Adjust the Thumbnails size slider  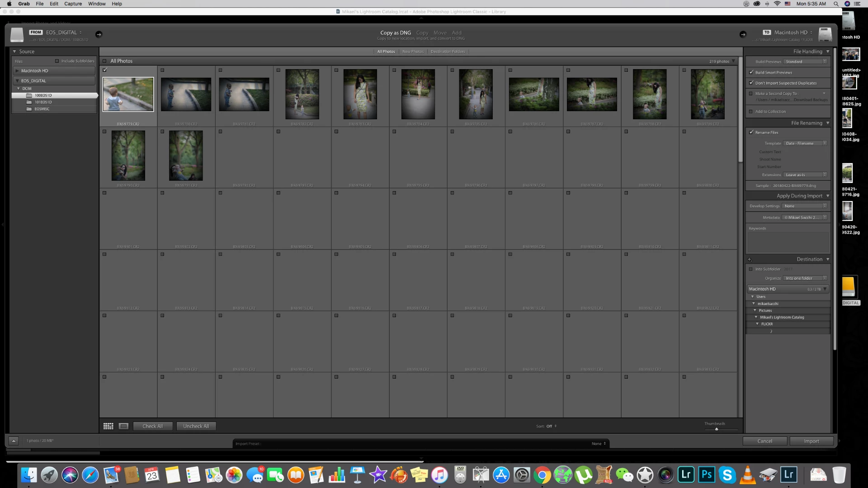717,429
